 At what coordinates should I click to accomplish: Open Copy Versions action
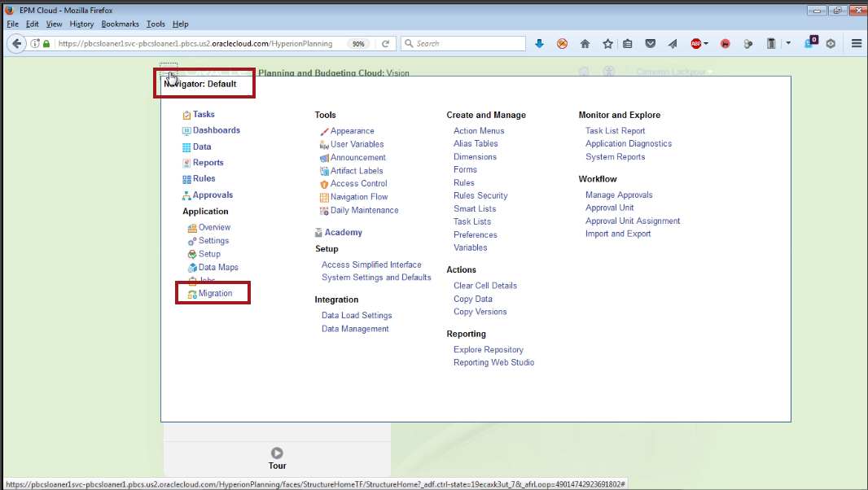[480, 313]
